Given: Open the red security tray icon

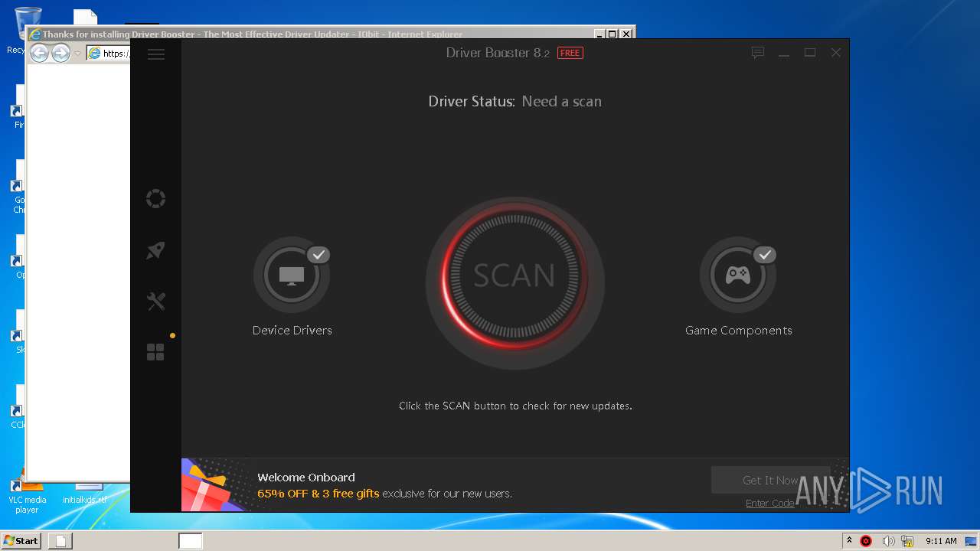Looking at the screenshot, I should (x=867, y=541).
